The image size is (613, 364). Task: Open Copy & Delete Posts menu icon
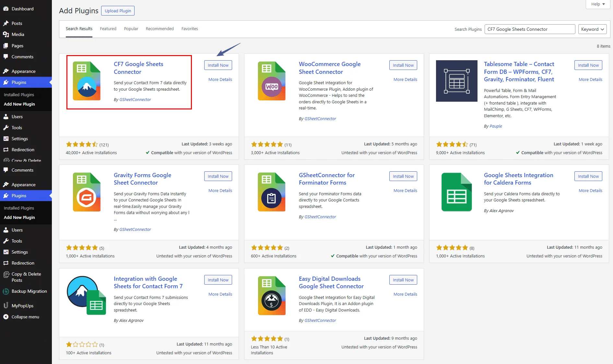click(x=6, y=275)
